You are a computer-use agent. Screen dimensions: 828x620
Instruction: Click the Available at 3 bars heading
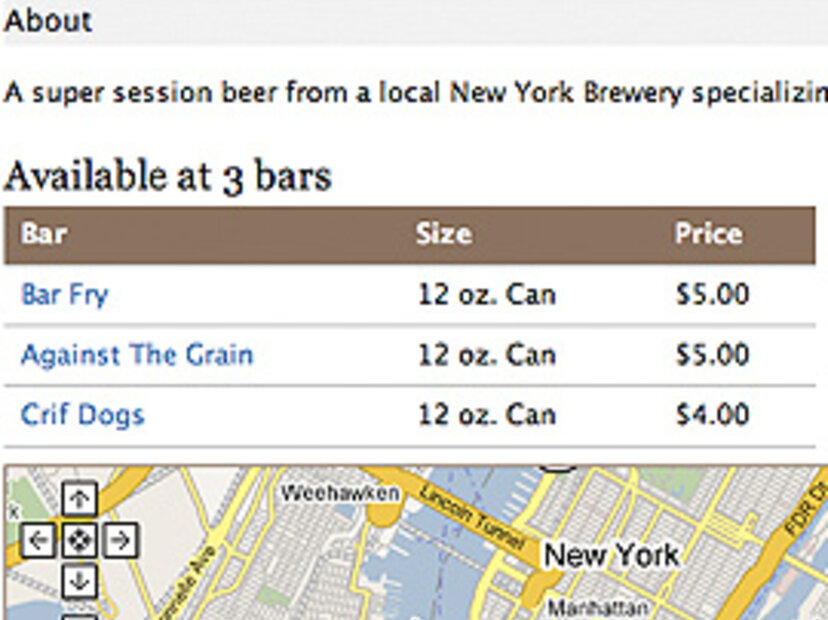167,177
